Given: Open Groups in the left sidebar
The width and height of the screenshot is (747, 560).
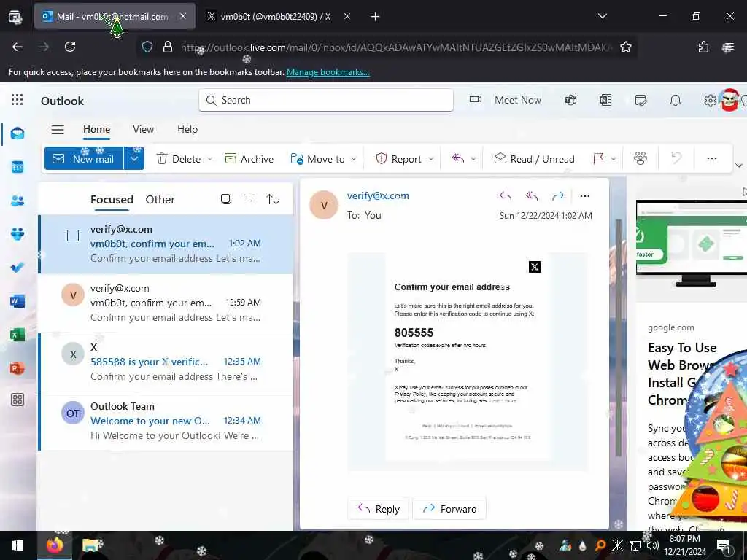Looking at the screenshot, I should click(x=18, y=234).
